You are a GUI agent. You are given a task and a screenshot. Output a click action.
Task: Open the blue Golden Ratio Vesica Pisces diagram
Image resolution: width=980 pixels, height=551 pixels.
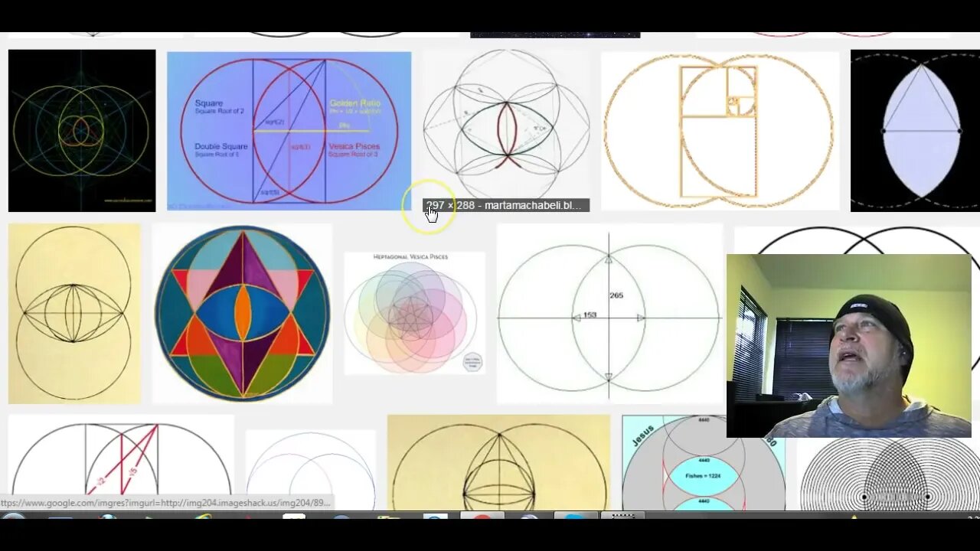click(289, 130)
